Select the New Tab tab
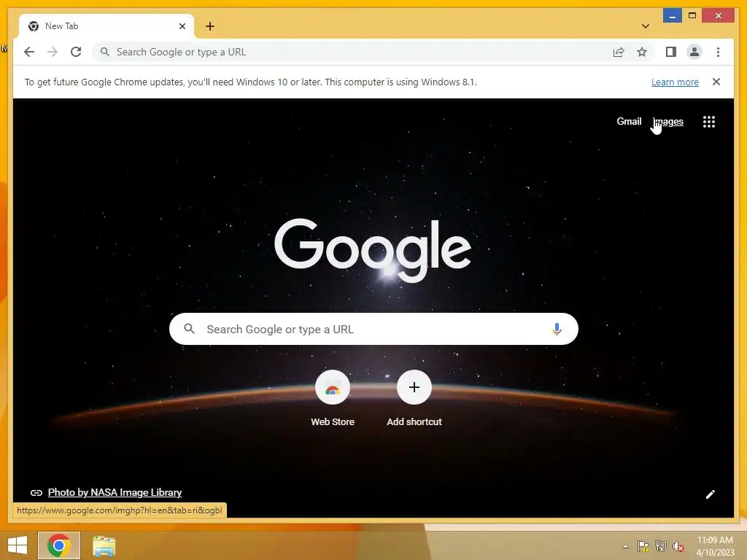 (x=107, y=26)
